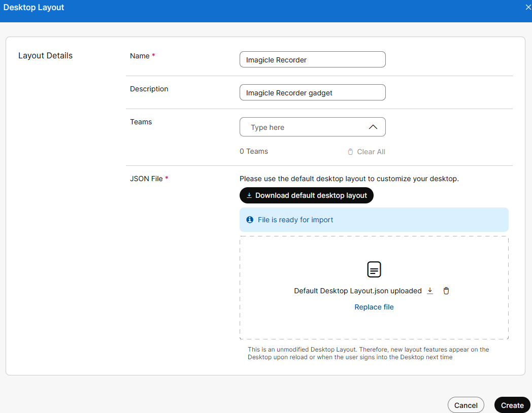Click the trash icon beside Clear All
Image resolution: width=532 pixels, height=413 pixels.
pyautogui.click(x=350, y=152)
